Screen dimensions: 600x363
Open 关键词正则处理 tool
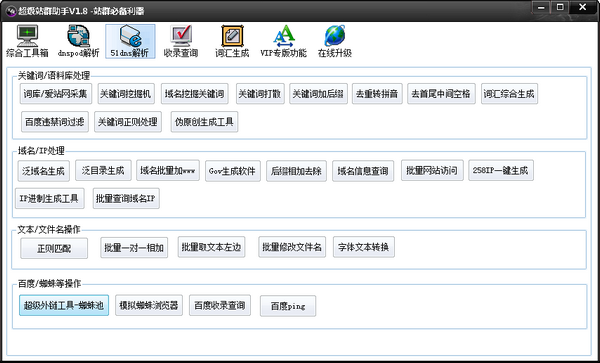click(x=128, y=122)
